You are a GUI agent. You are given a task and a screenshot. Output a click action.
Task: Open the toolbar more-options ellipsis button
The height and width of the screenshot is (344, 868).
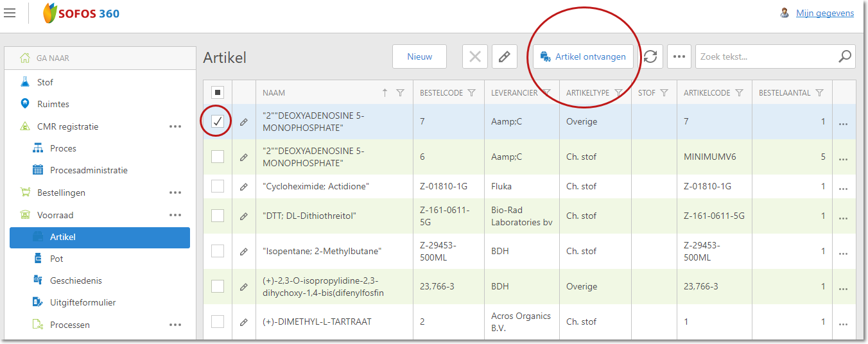point(679,56)
